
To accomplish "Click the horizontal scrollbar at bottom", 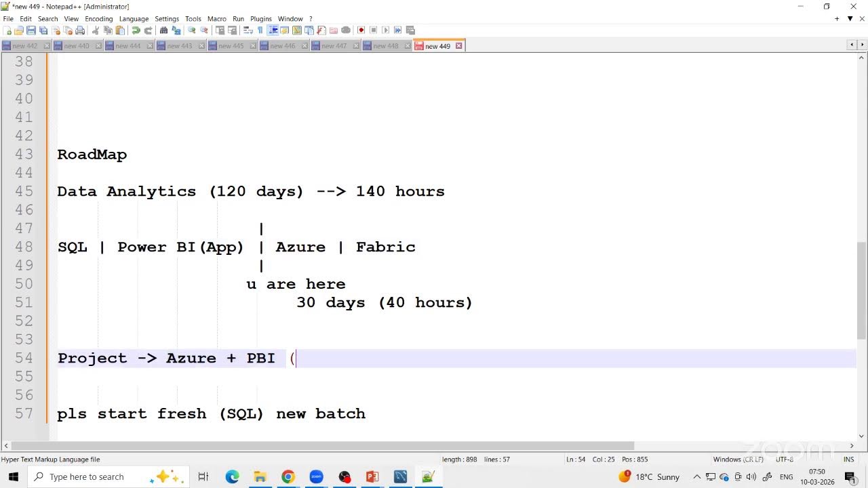I will [322, 445].
